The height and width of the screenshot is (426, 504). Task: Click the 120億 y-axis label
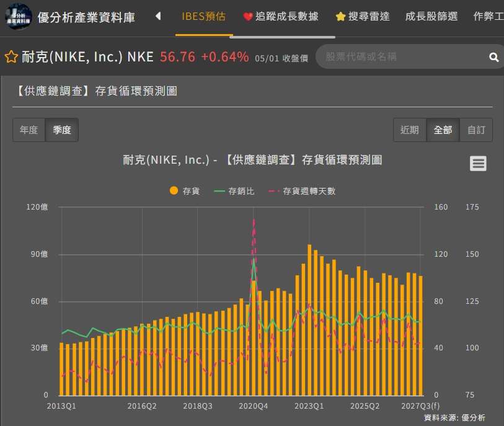click(x=37, y=207)
